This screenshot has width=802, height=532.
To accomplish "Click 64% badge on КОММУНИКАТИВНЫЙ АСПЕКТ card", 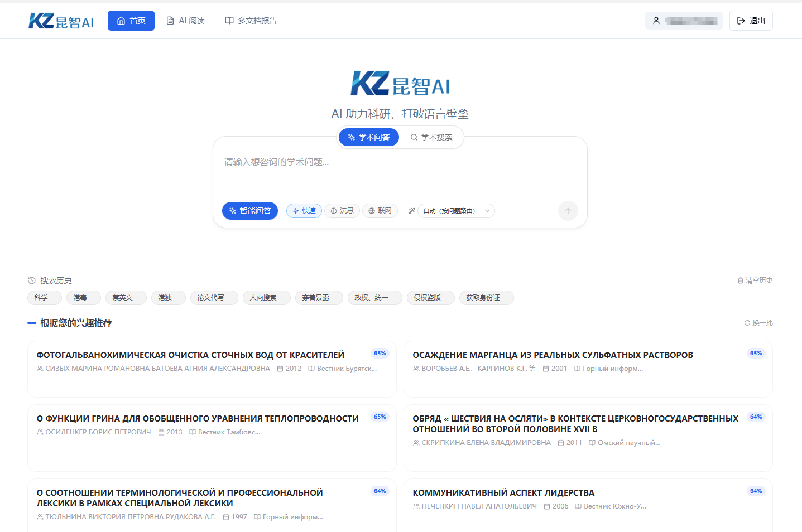I will [x=756, y=491].
